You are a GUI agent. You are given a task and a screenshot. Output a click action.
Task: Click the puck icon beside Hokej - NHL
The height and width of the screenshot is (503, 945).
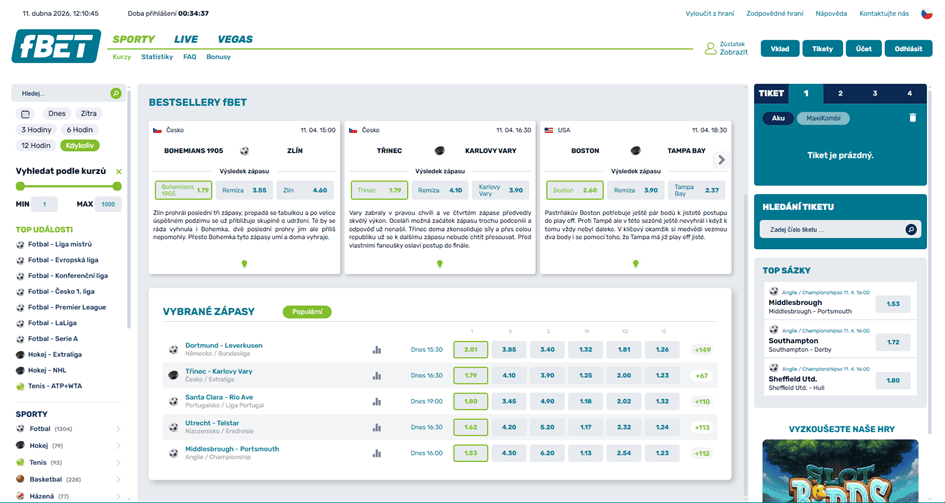tap(20, 370)
